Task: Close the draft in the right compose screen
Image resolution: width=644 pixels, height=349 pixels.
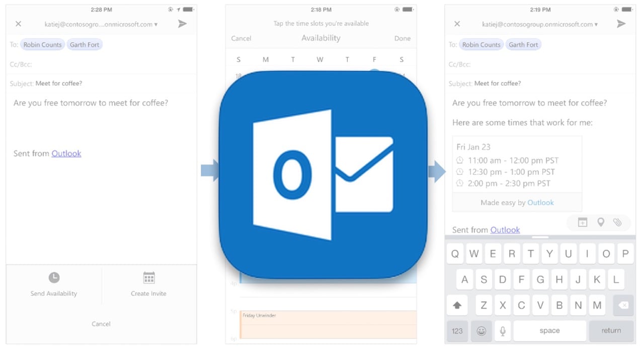Action: [x=457, y=24]
